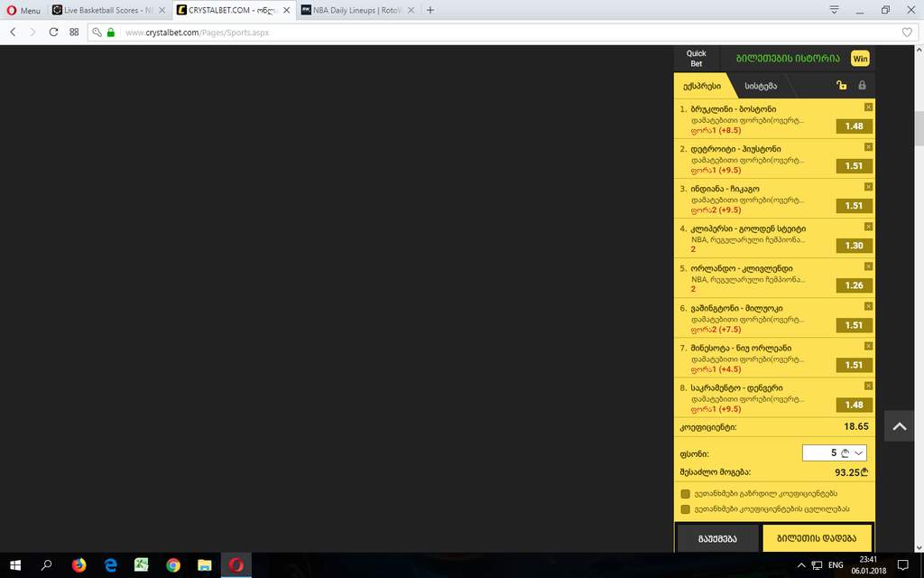Click the ENG language indicator
The height and width of the screenshot is (578, 924).
836,565
